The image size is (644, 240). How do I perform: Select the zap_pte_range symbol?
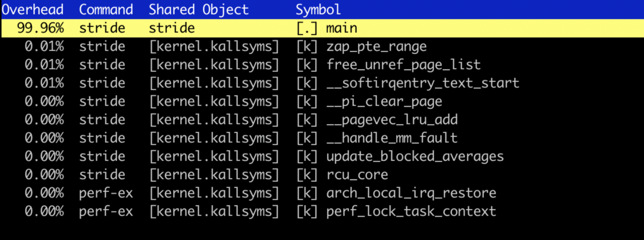pyautogui.click(x=376, y=47)
